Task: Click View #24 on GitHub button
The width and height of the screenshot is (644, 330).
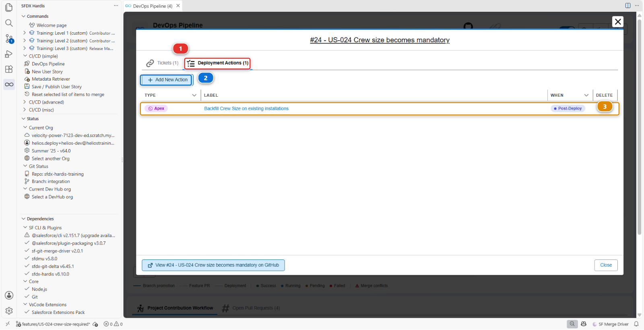Action: 213,265
